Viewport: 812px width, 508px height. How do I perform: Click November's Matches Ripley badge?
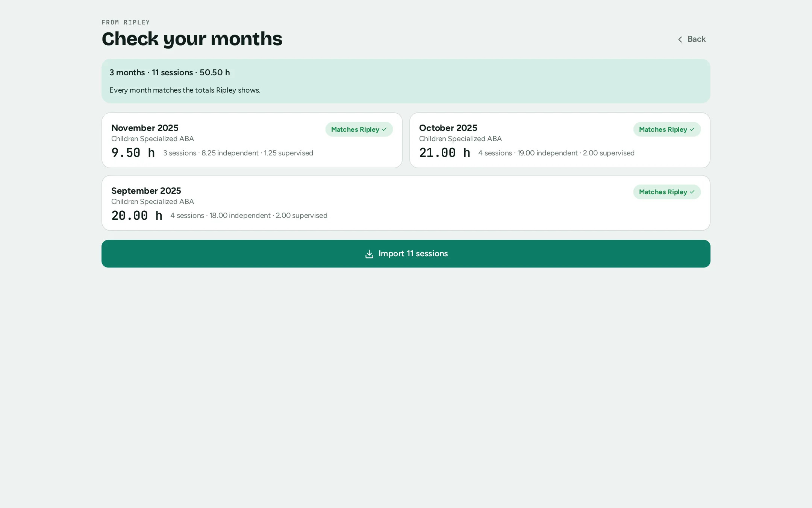(x=359, y=129)
